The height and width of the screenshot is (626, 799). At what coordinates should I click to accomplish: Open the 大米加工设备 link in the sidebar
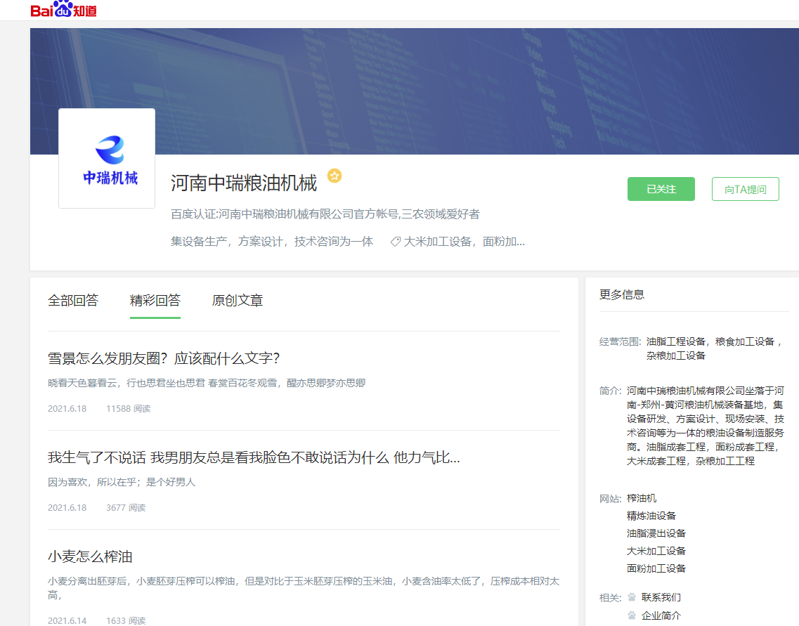656,551
